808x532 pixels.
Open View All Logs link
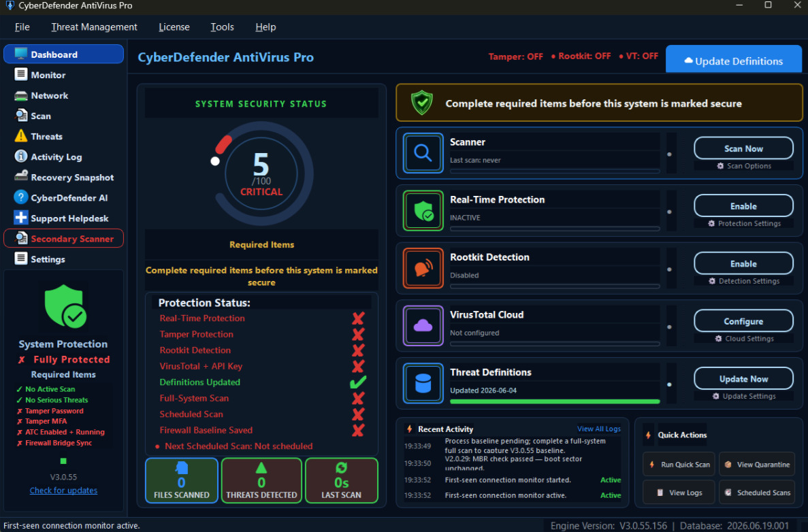tap(599, 429)
